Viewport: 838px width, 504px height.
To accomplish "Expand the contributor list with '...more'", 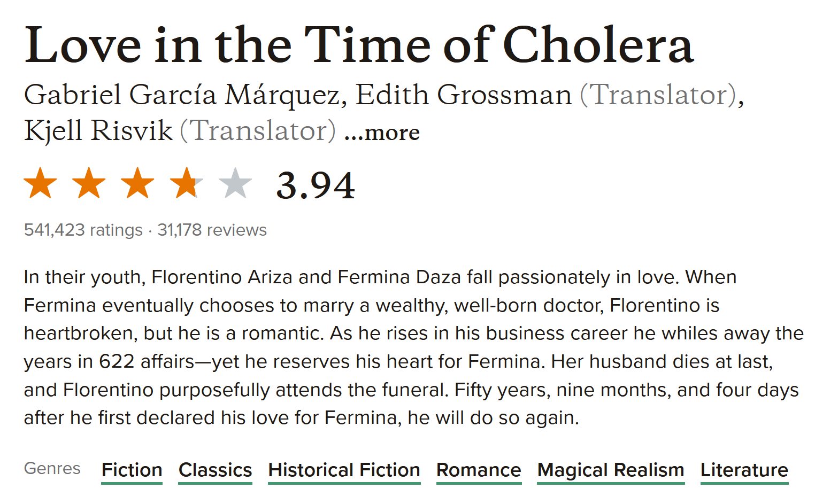I will pyautogui.click(x=382, y=132).
